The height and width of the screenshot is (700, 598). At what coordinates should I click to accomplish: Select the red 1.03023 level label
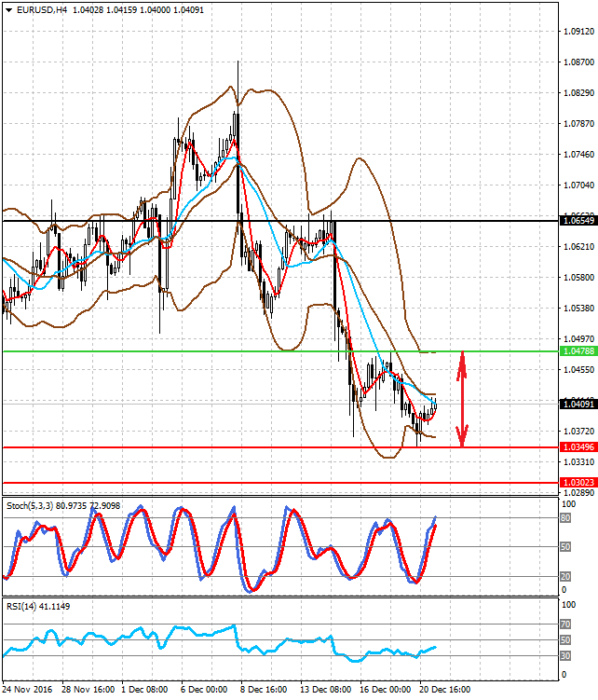578,482
